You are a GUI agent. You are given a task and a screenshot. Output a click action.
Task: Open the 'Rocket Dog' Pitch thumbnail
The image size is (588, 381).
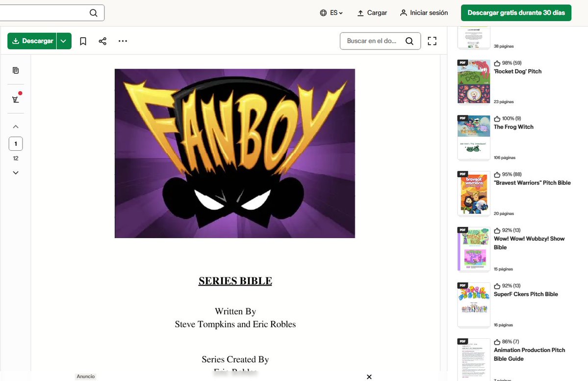coord(474,81)
